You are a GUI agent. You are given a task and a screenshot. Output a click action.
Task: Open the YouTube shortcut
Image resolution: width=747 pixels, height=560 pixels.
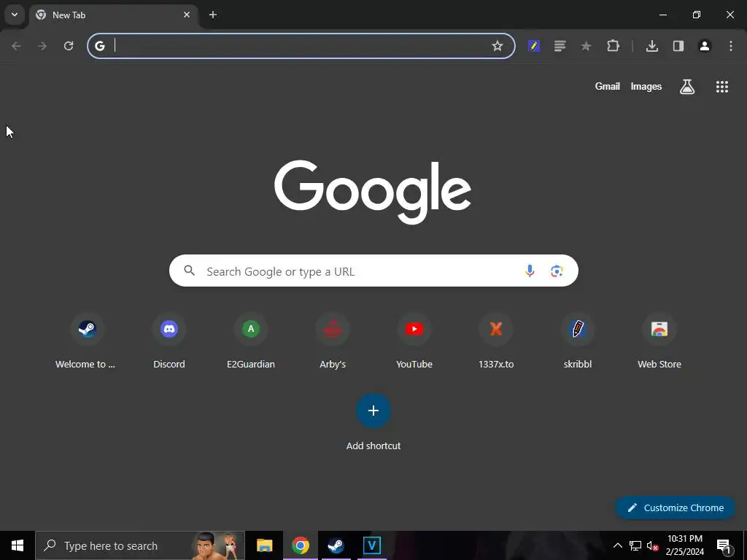click(x=414, y=341)
